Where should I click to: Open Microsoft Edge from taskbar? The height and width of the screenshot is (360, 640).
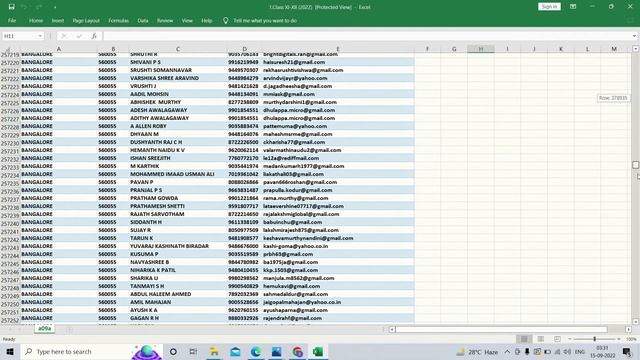pyautogui.click(x=256, y=351)
